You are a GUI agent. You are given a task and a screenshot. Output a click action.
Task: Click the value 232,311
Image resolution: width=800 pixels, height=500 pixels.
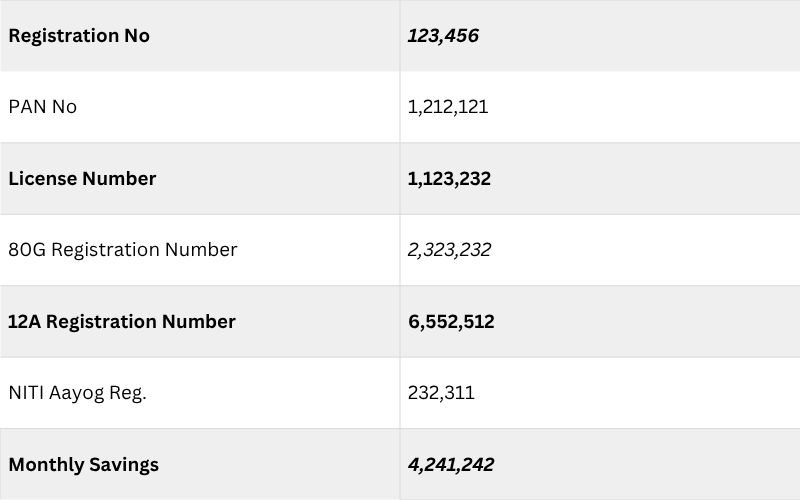(x=441, y=393)
